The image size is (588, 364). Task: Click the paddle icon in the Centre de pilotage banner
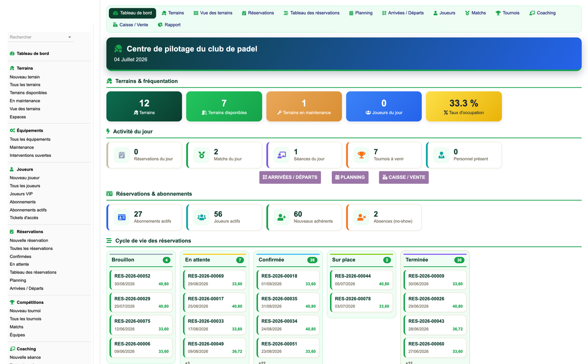point(119,49)
